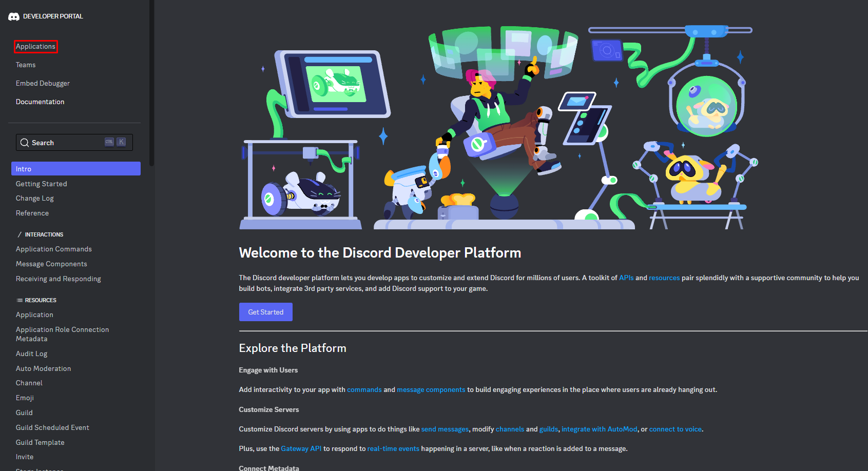Open the Guild resource page
The height and width of the screenshot is (471, 868).
click(24, 413)
